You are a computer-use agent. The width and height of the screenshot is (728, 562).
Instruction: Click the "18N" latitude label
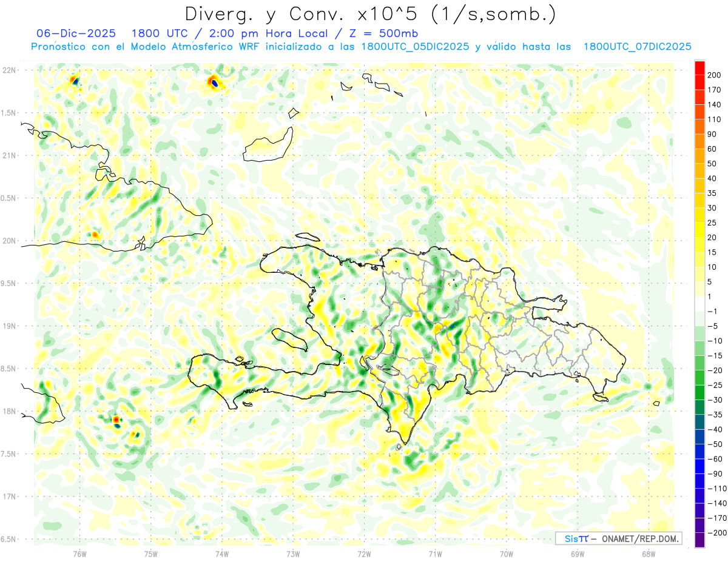(x=9, y=411)
